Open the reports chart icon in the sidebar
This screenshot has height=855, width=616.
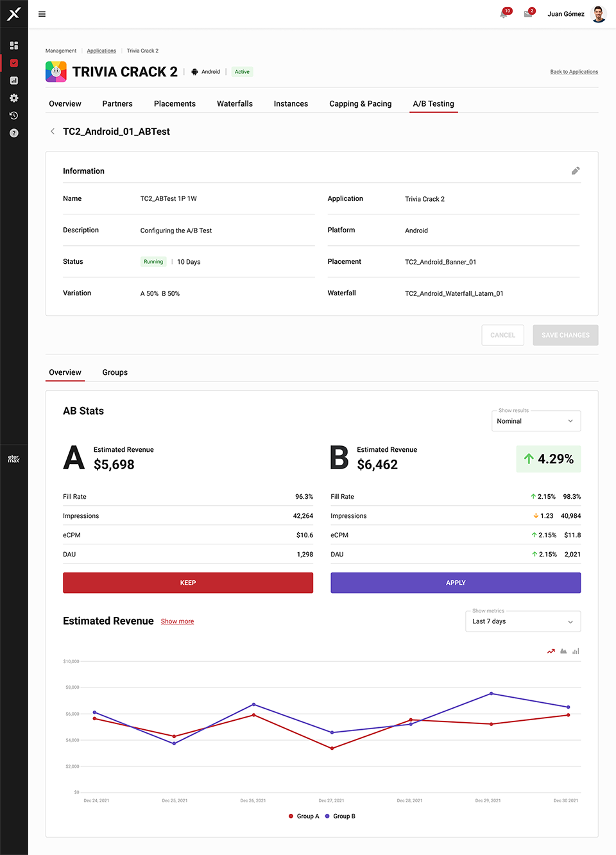pyautogui.click(x=14, y=80)
